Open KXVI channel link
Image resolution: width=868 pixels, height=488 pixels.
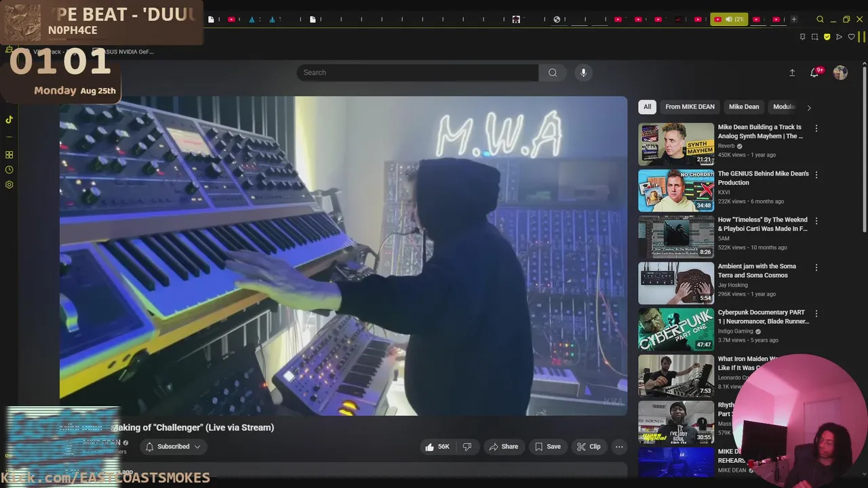coord(724,192)
